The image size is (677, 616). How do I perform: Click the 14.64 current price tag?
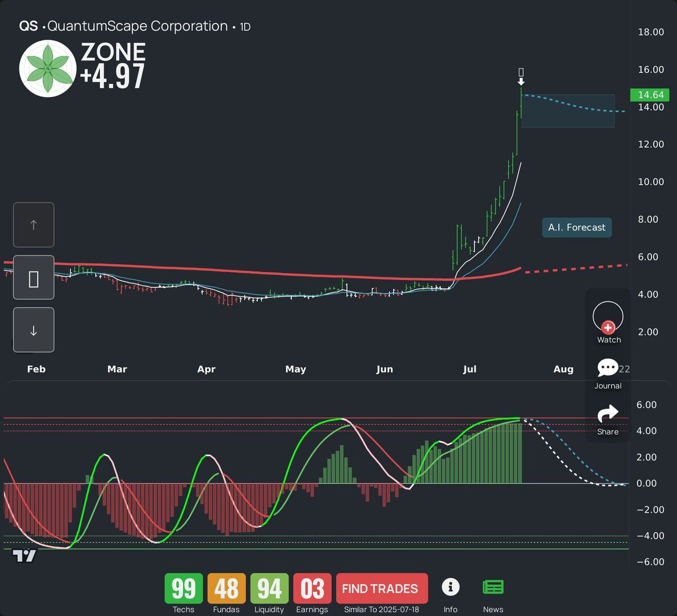tap(650, 95)
